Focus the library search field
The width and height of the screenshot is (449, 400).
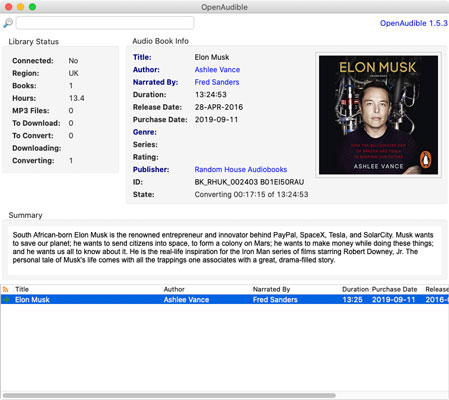(105, 23)
